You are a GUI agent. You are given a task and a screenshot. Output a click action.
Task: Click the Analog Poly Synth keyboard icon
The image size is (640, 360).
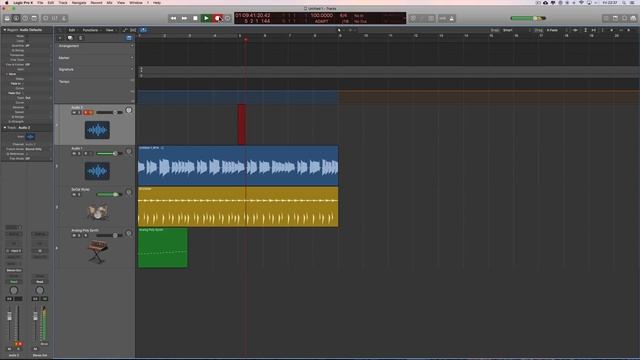point(98,251)
